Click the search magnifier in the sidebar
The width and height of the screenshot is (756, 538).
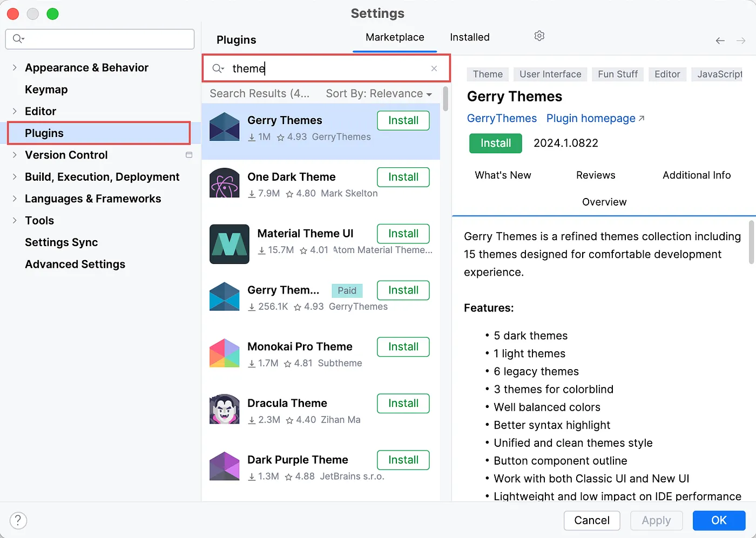point(18,39)
